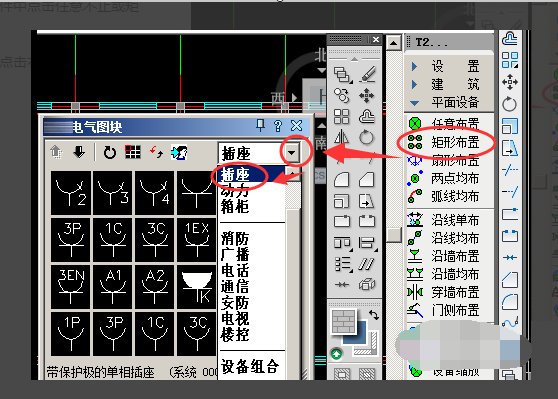Viewport: 558px width, 399px height.
Task: Select the 2-socket symbol thumbnail
Action: click(x=71, y=193)
